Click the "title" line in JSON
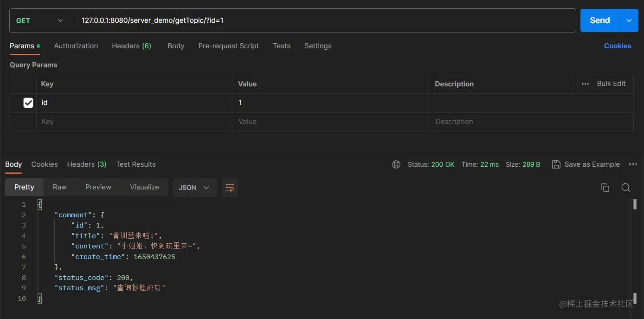Viewport: 644px width, 319px height. [x=116, y=236]
